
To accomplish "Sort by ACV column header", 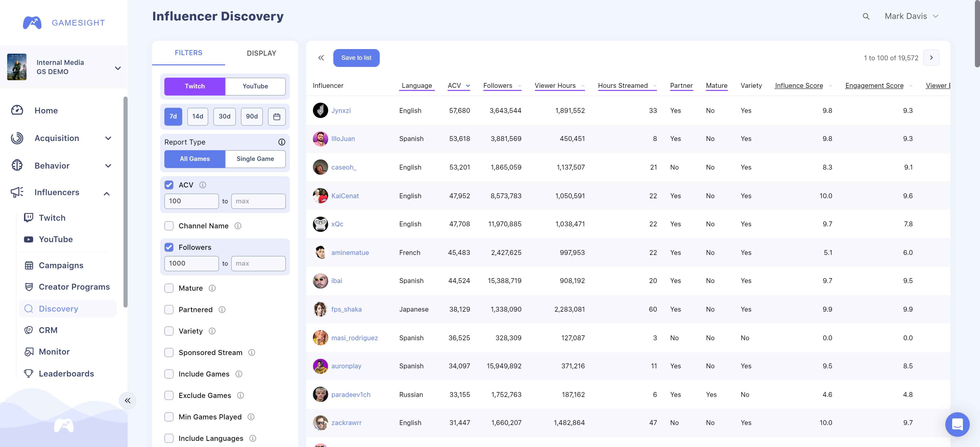I will click(459, 86).
